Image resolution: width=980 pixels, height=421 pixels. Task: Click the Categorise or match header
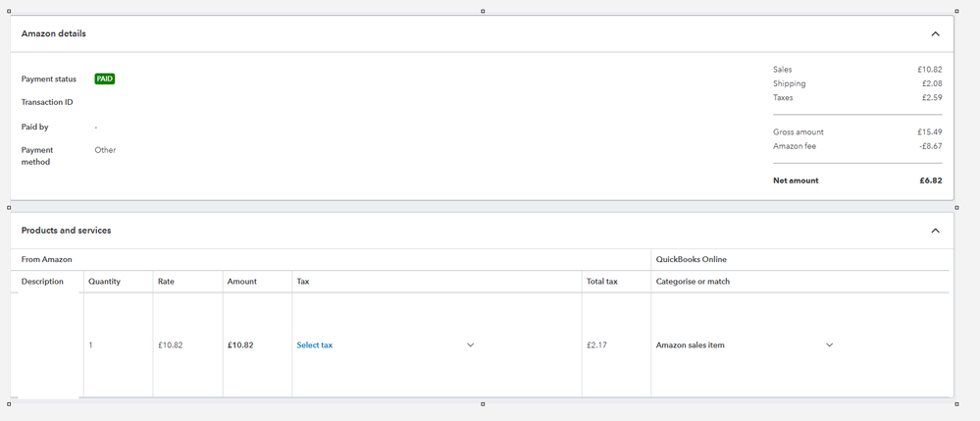[694, 282]
